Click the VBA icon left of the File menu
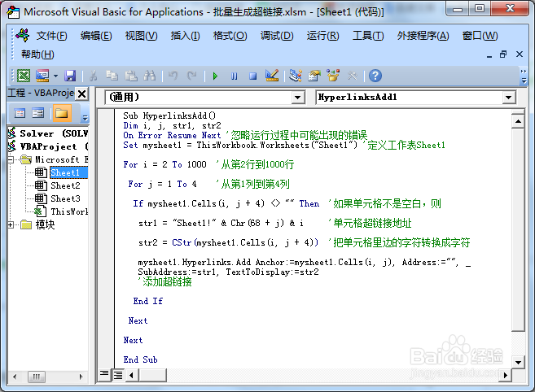 [23, 35]
